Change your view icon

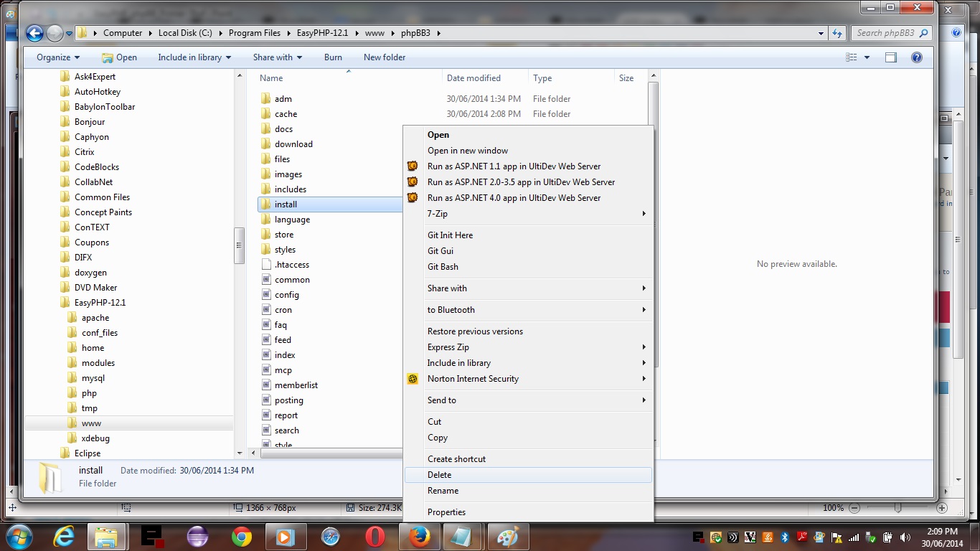852,57
